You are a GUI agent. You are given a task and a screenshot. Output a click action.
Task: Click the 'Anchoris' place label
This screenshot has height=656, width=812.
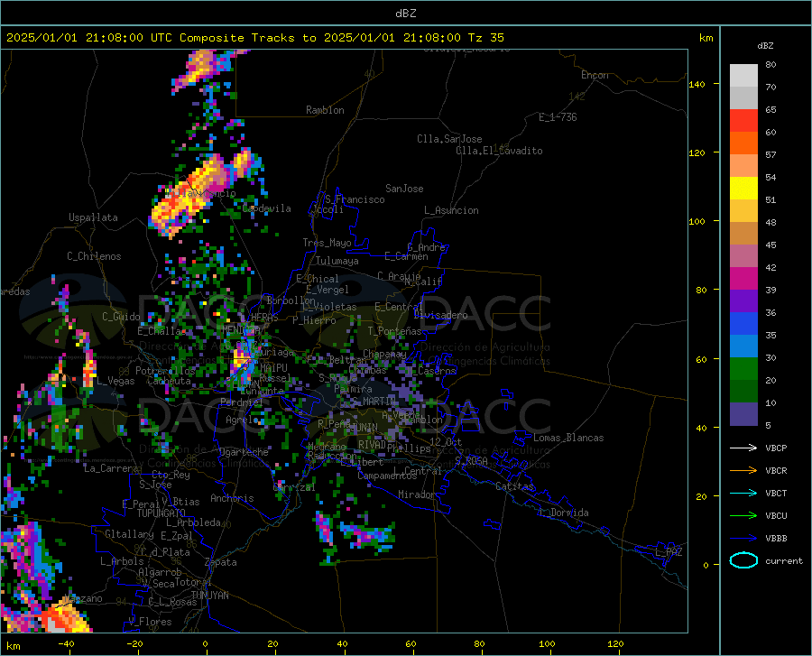(232, 498)
